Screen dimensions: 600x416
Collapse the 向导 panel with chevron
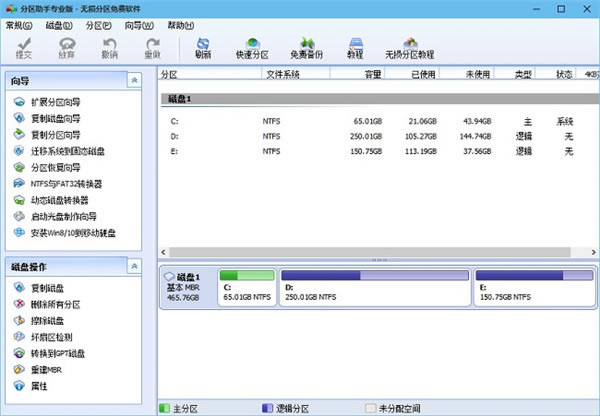point(135,80)
